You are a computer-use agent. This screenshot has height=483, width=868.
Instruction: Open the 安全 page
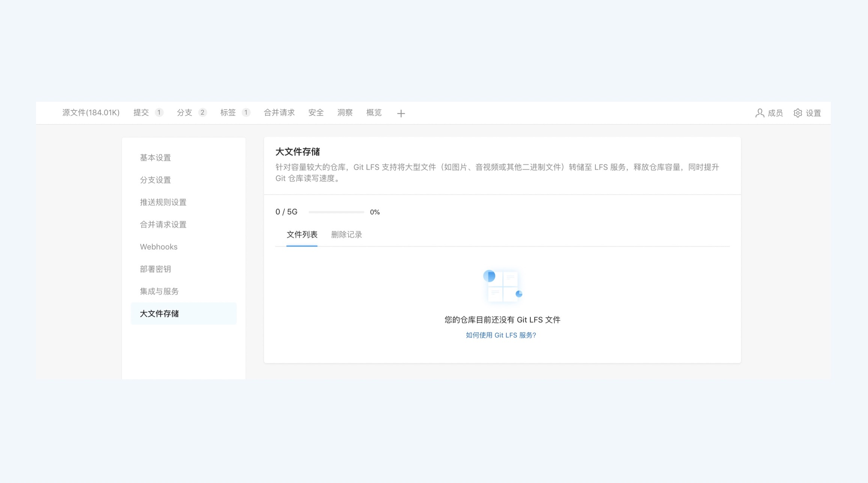(316, 112)
